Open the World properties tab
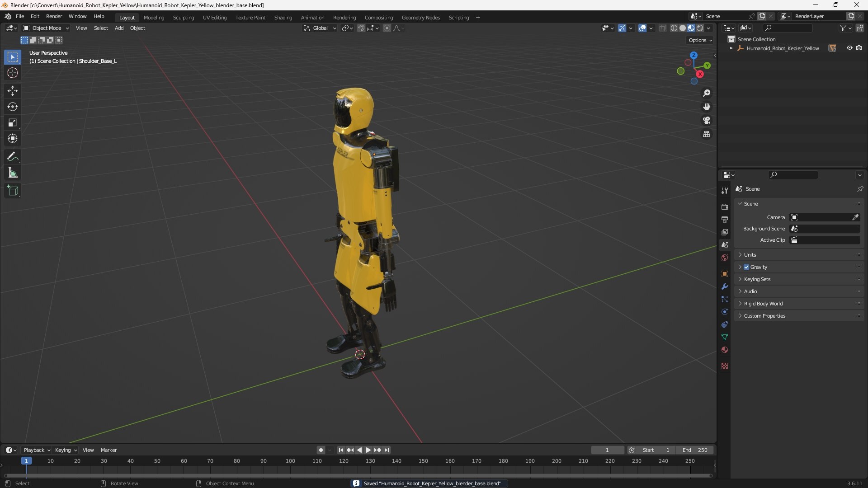The height and width of the screenshot is (488, 868). pos(725,258)
